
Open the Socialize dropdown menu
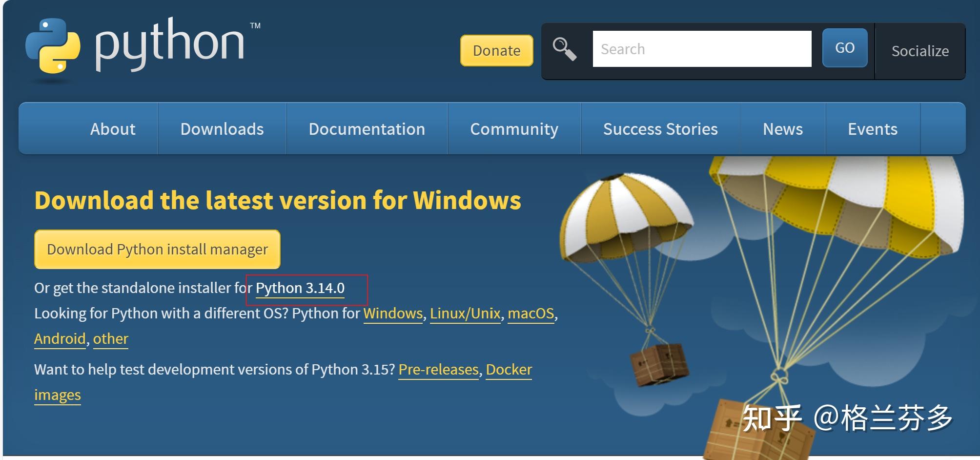920,51
